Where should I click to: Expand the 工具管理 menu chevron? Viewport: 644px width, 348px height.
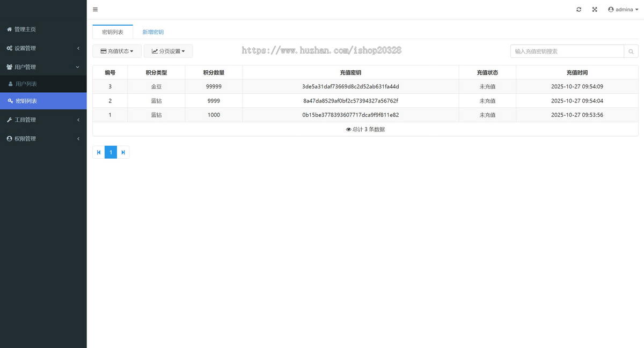coord(78,120)
